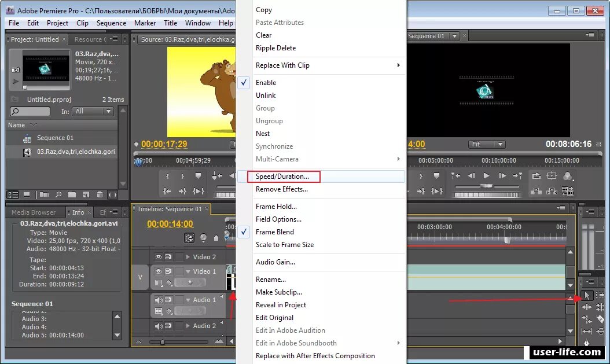Open the Sequence 01 dropdown in Program monitor
Image resolution: width=610 pixels, height=364 pixels.
click(x=454, y=36)
